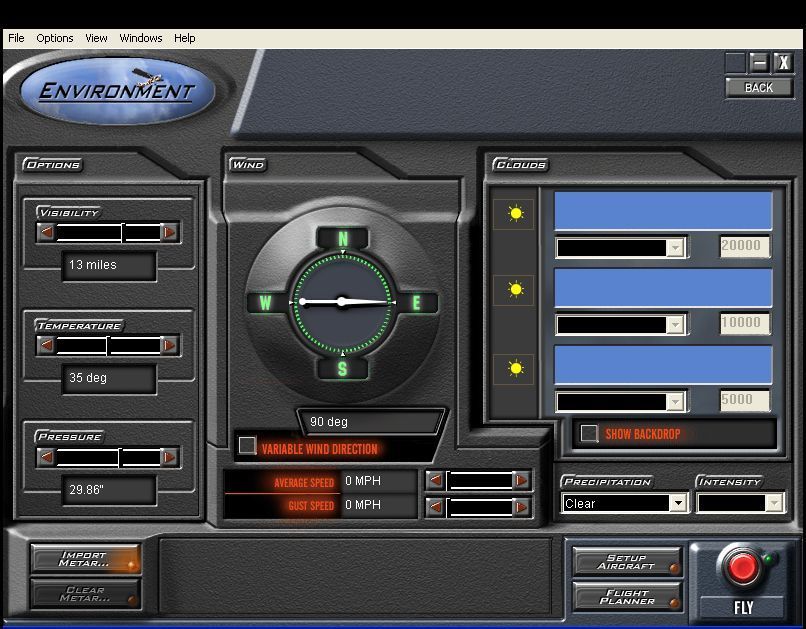Open Setup Aircraft
This screenshot has height=629, width=806.
627,562
